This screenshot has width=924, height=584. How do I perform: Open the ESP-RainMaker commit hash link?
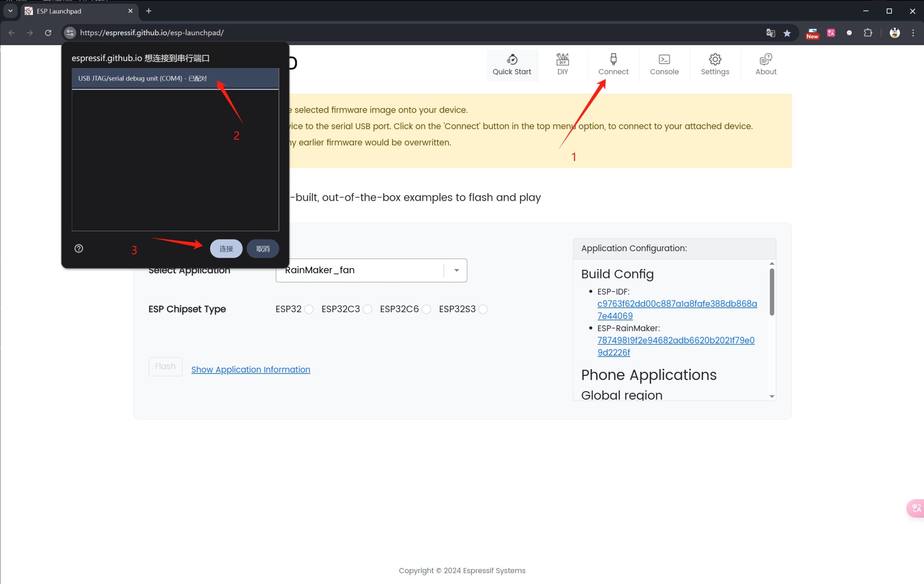pos(676,346)
